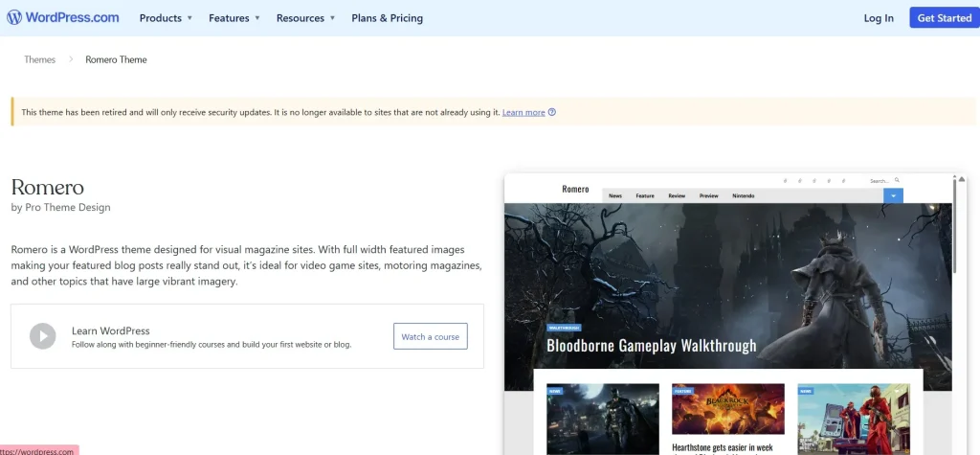Open the Products dropdown menu
The width and height of the screenshot is (980, 455).
tap(166, 18)
